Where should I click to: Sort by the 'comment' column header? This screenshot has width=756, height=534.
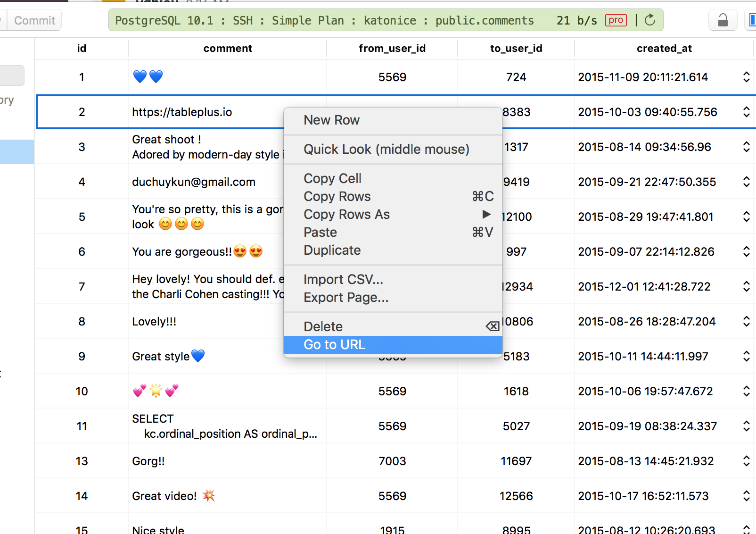pos(228,48)
